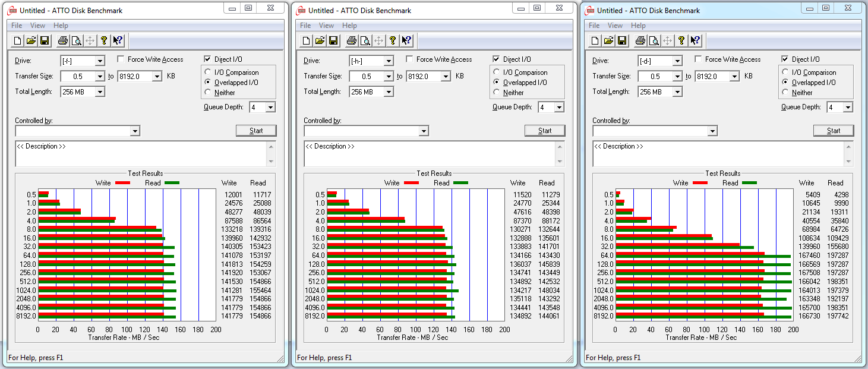Click the move arrows icon in drive d window
868x369 pixels.
point(668,40)
